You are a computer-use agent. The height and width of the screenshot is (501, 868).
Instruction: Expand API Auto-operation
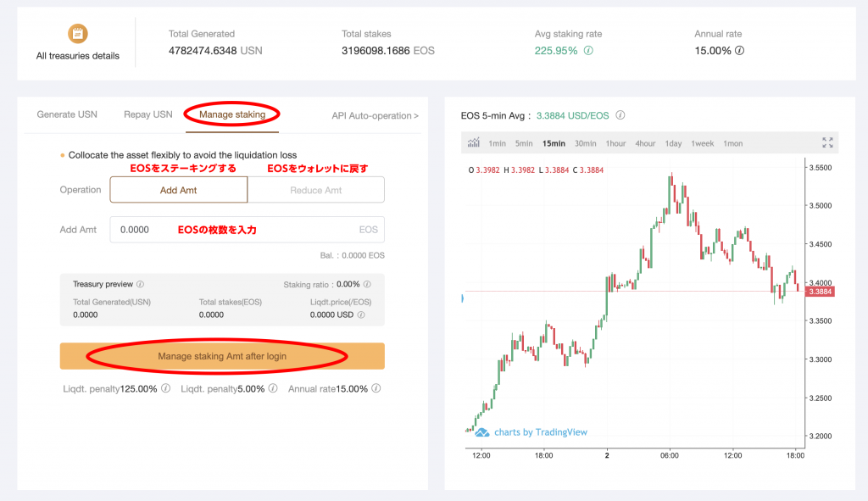[375, 115]
